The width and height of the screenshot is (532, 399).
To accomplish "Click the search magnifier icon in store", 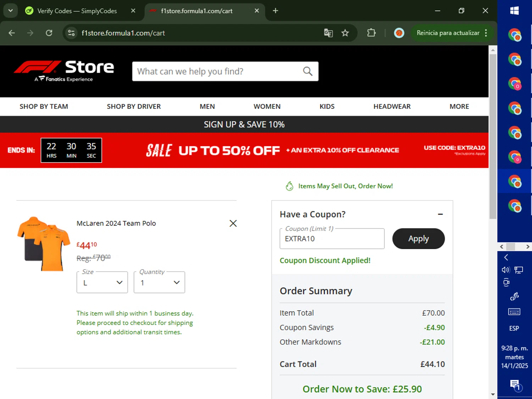I will point(307,71).
